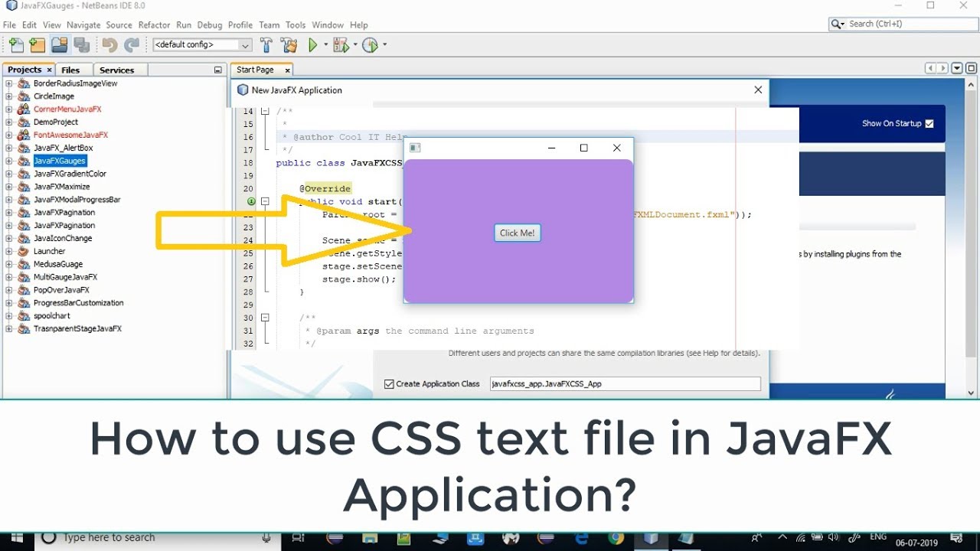Click the small JavaFX window title icon
Image resolution: width=980 pixels, height=551 pixels.
415,148
